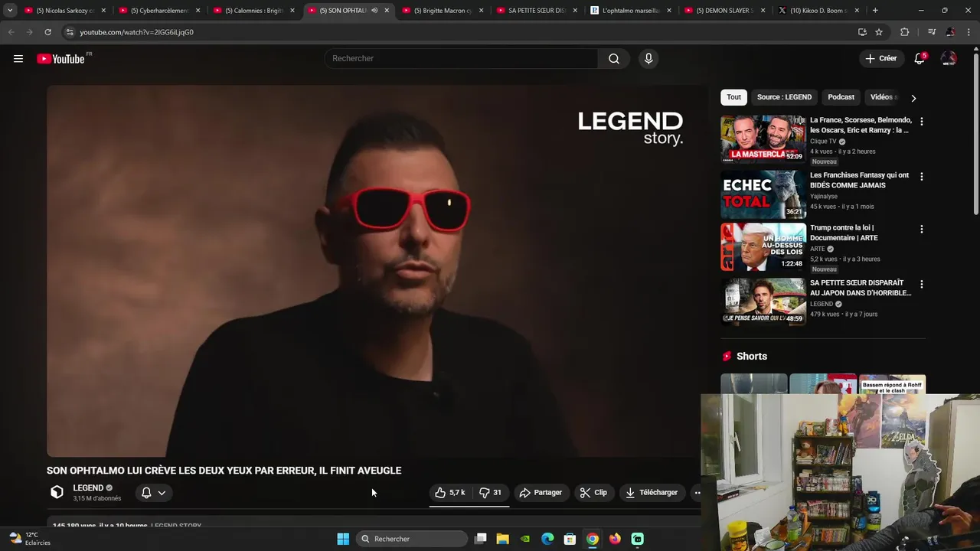
Task: Switch to the Kikoo D. Boom X tab
Action: click(819, 11)
